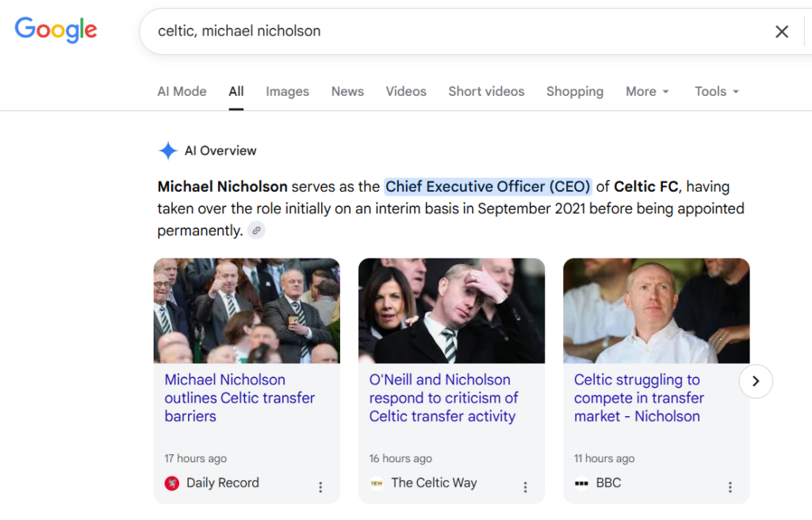Open 'Celtic struggling to compete in transfer market' link

click(639, 398)
